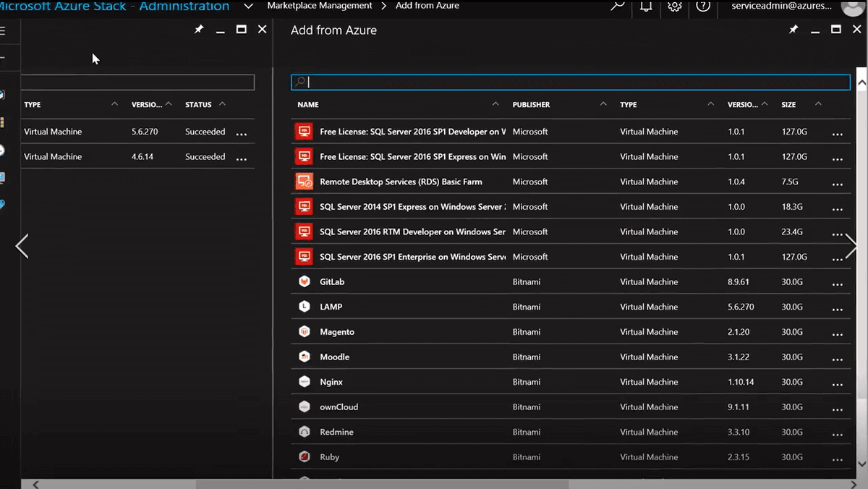Image resolution: width=868 pixels, height=489 pixels.
Task: Click the SQL Server 2014 SP1 Express icon
Action: (x=304, y=207)
